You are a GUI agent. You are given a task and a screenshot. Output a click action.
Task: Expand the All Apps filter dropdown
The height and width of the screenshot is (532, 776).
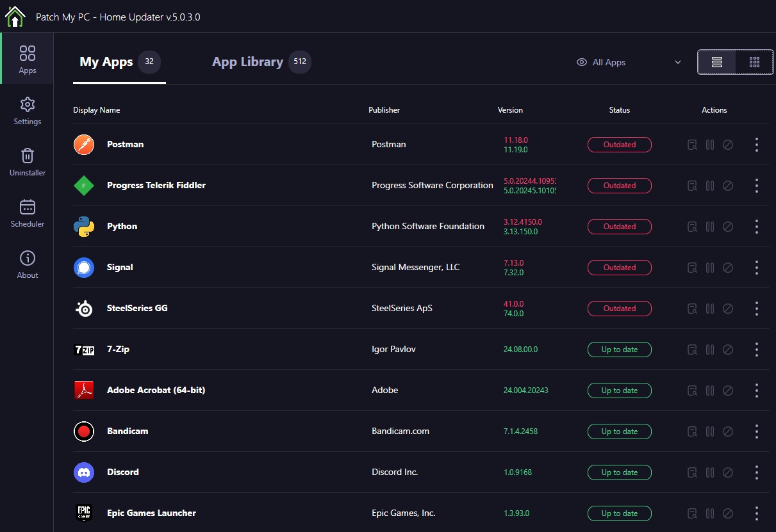coord(629,62)
